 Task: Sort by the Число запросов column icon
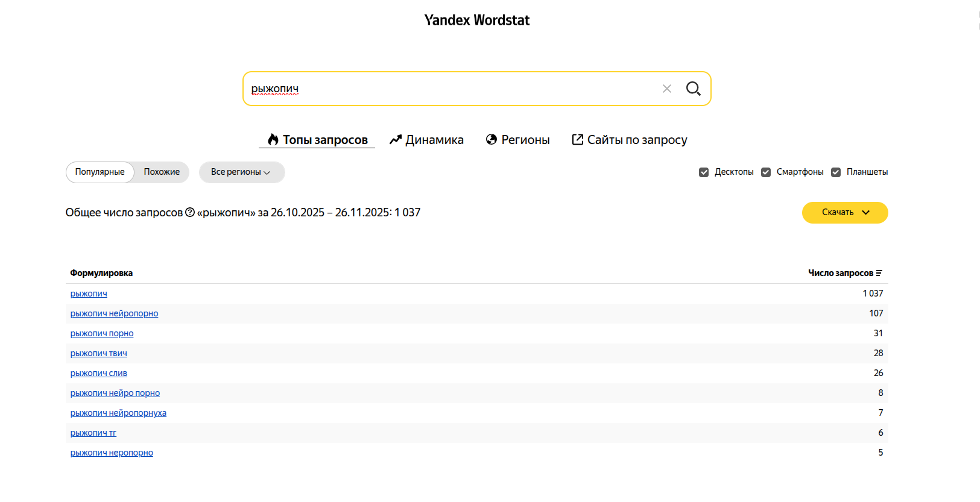point(879,273)
